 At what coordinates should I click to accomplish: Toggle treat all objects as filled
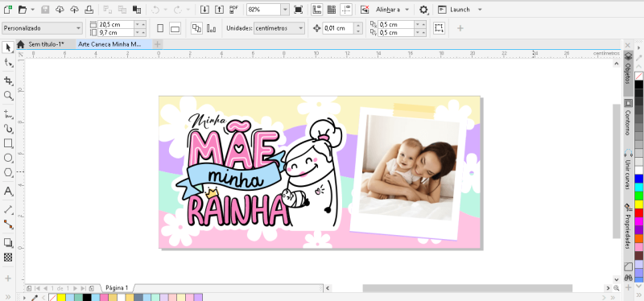click(439, 28)
